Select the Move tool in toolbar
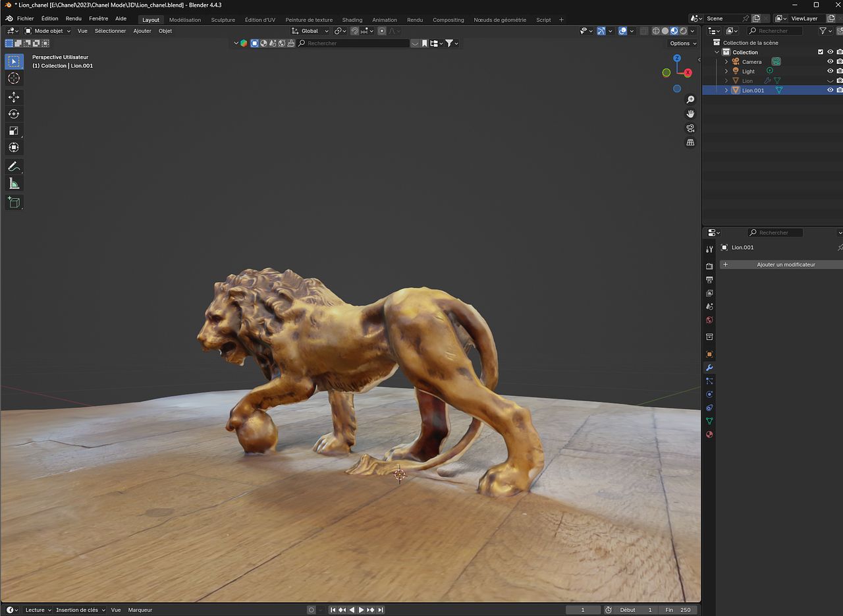This screenshot has width=843, height=616. (x=13, y=97)
